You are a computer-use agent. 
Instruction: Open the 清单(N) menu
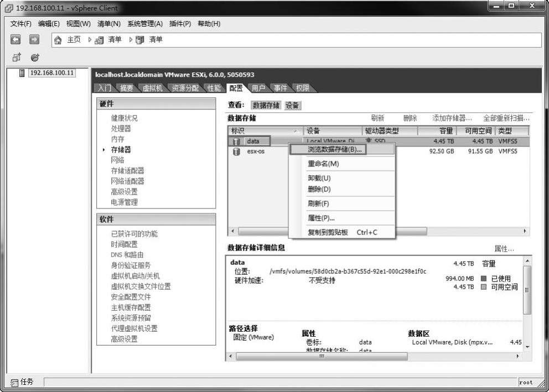point(108,24)
